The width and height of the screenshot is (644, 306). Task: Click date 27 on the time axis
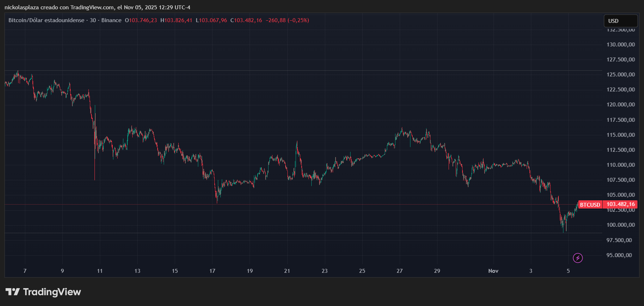click(399, 271)
